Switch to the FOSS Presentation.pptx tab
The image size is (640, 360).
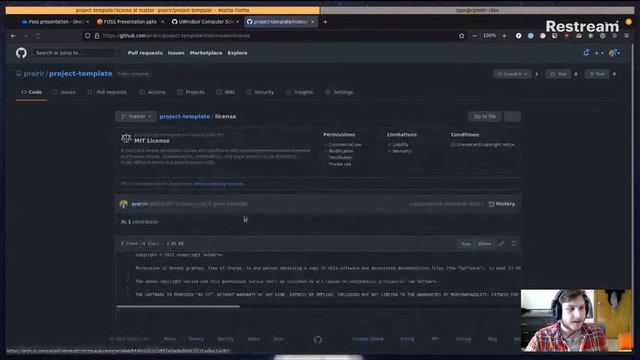pos(130,22)
